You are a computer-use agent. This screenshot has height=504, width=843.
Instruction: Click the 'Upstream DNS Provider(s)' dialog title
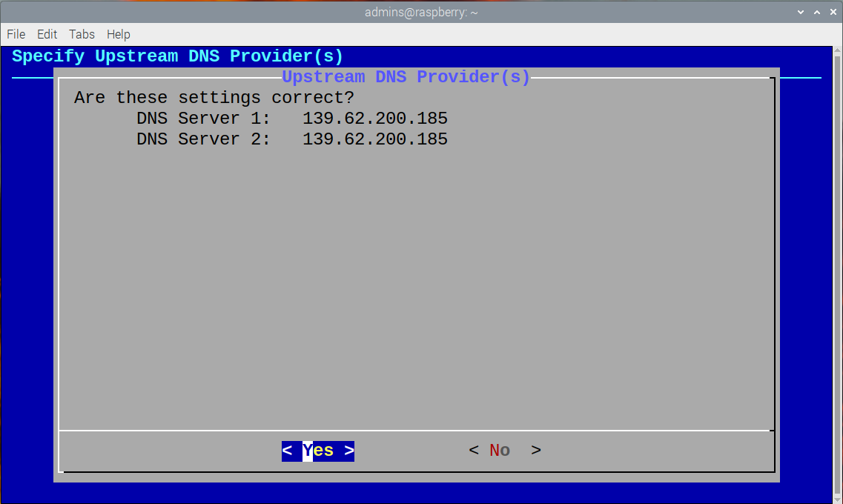tap(406, 77)
